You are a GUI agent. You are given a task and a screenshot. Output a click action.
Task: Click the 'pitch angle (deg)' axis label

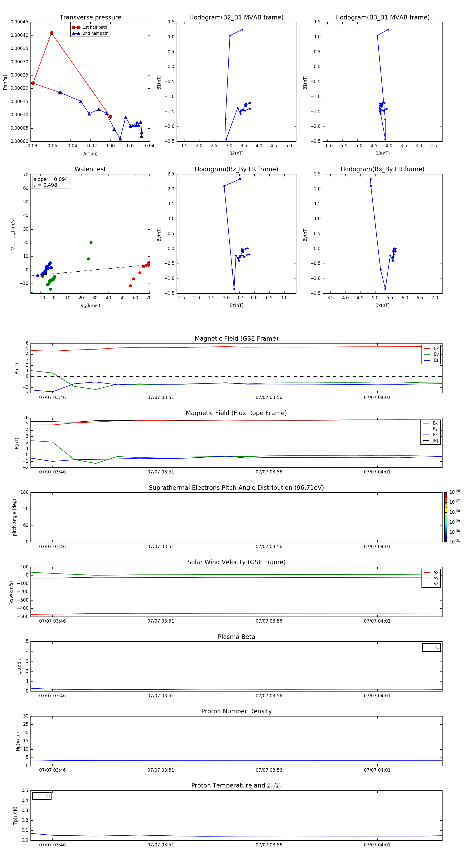(14, 517)
